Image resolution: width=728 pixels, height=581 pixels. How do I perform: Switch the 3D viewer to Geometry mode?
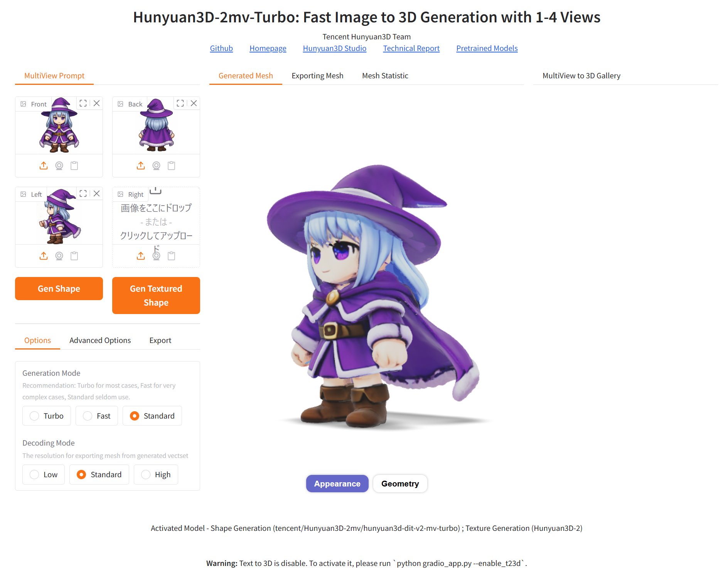[399, 483]
